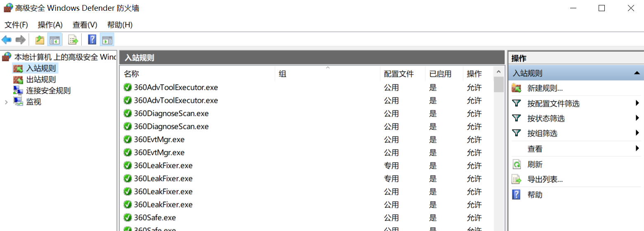The image size is (644, 231).
Task: Open the 文件(F) menu
Action: coord(17,25)
